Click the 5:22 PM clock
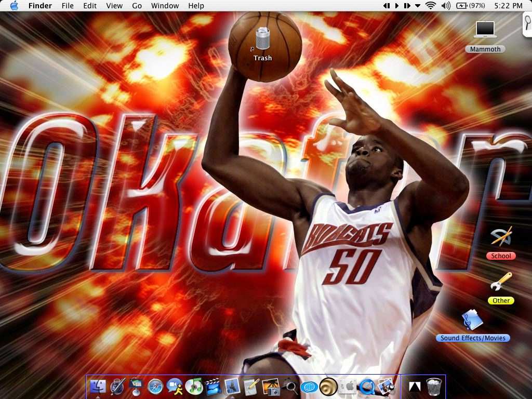 [x=508, y=6]
